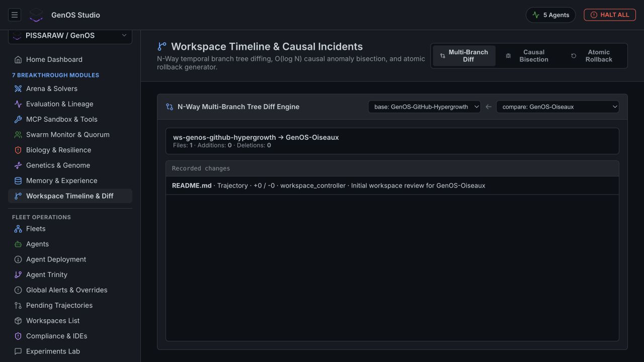644x362 pixels.
Task: Click the Experiments Lab chat icon
Action: coord(18,351)
